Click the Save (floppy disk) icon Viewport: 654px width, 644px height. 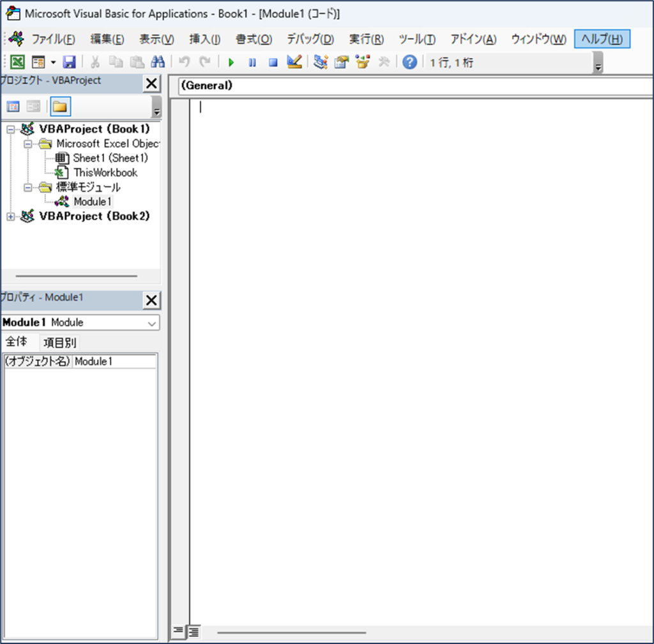tap(69, 62)
